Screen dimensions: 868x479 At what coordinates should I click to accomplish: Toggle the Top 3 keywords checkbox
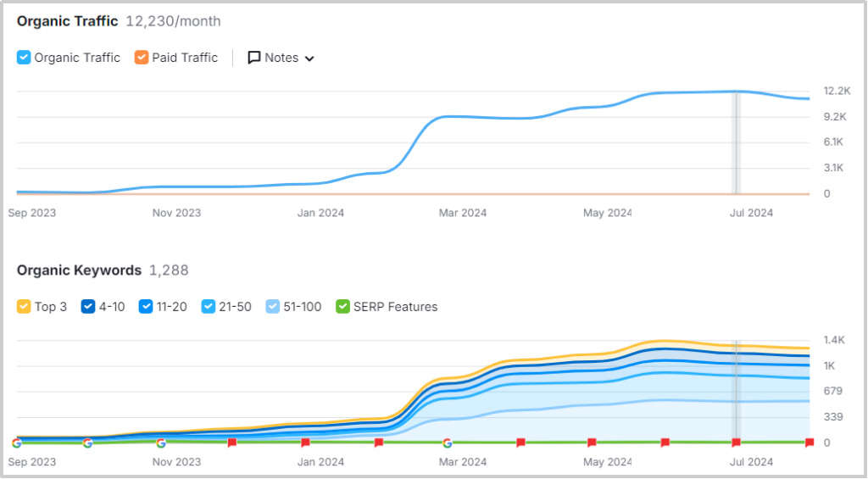[x=24, y=306]
